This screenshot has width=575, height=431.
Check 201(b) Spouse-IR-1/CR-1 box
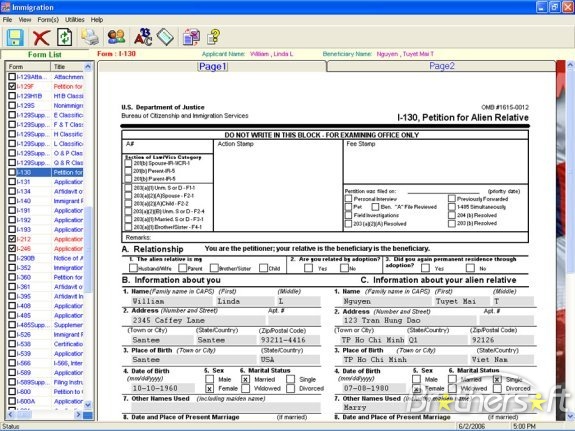click(128, 163)
